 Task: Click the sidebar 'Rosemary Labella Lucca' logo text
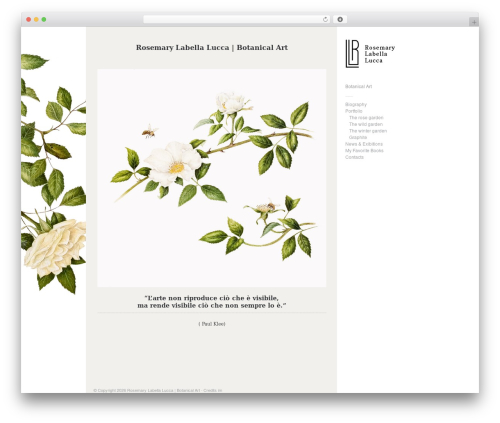point(380,54)
